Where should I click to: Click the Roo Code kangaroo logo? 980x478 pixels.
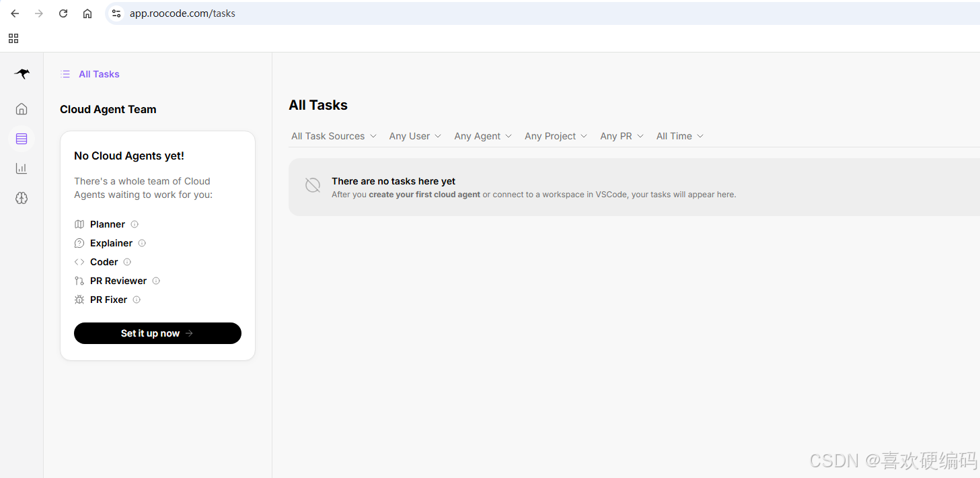coord(22,74)
